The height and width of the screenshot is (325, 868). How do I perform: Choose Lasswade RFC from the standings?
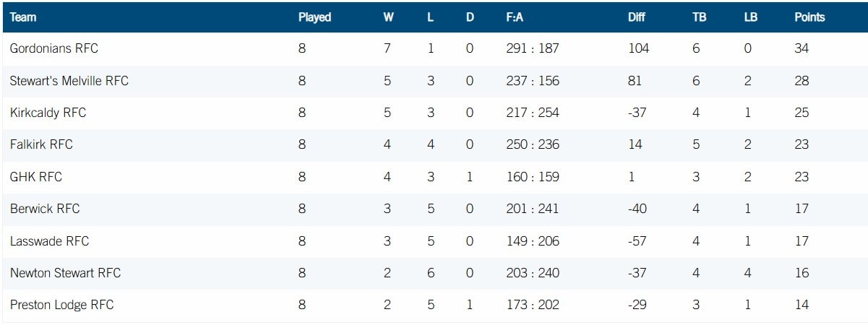tap(50, 240)
